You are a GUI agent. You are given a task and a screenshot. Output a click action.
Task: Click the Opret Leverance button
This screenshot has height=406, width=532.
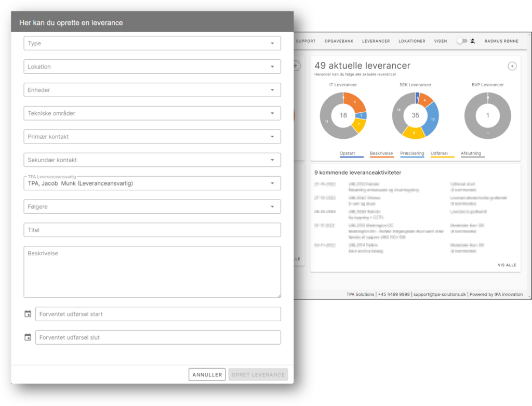[258, 375]
